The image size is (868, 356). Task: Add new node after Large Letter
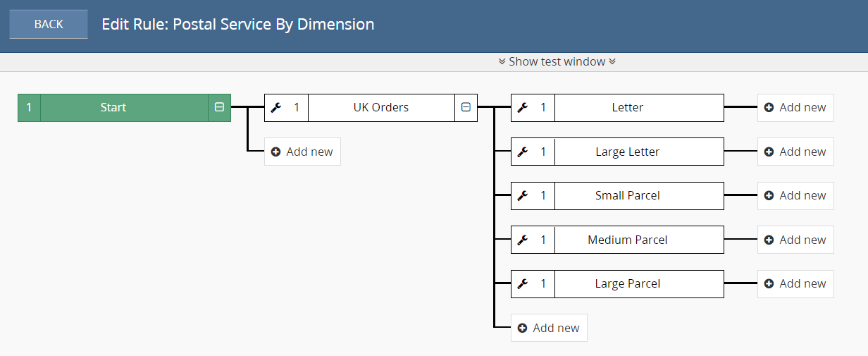click(795, 152)
